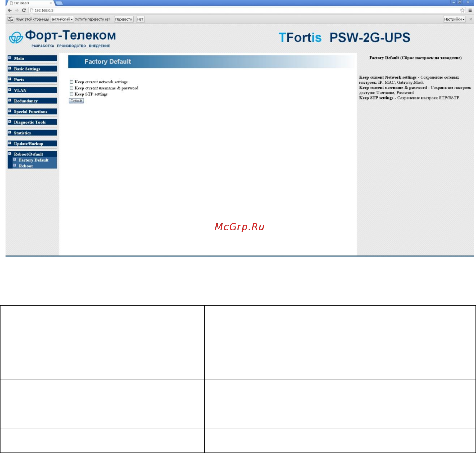Open the Update/Backup menu section

(32, 144)
